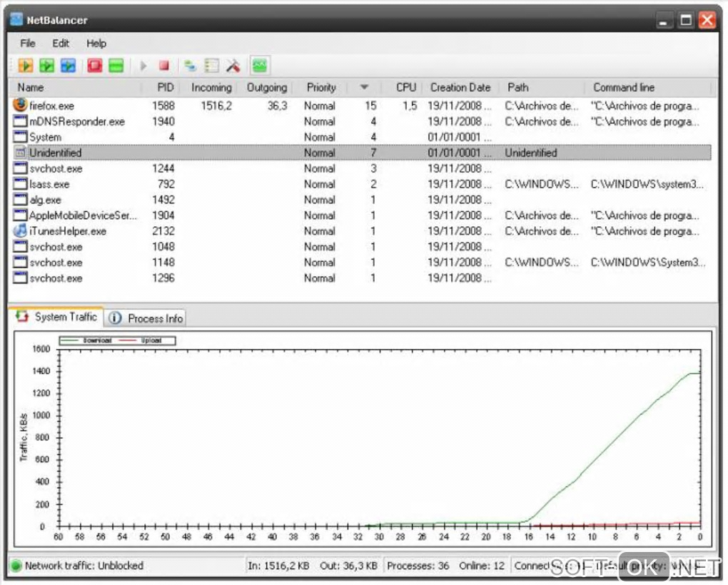Sort by the Incoming column header
728x585 pixels.
[x=208, y=87]
